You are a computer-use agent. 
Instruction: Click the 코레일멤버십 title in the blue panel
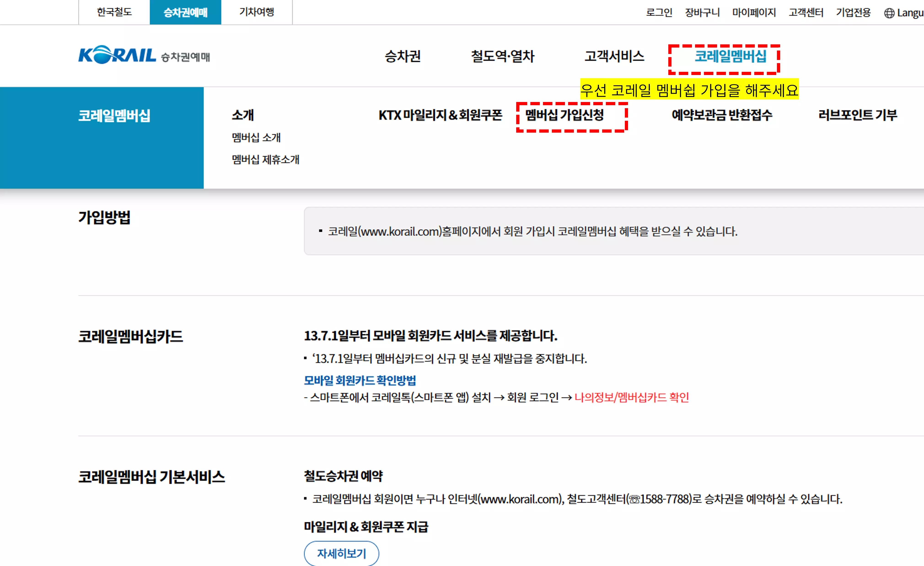tap(114, 115)
